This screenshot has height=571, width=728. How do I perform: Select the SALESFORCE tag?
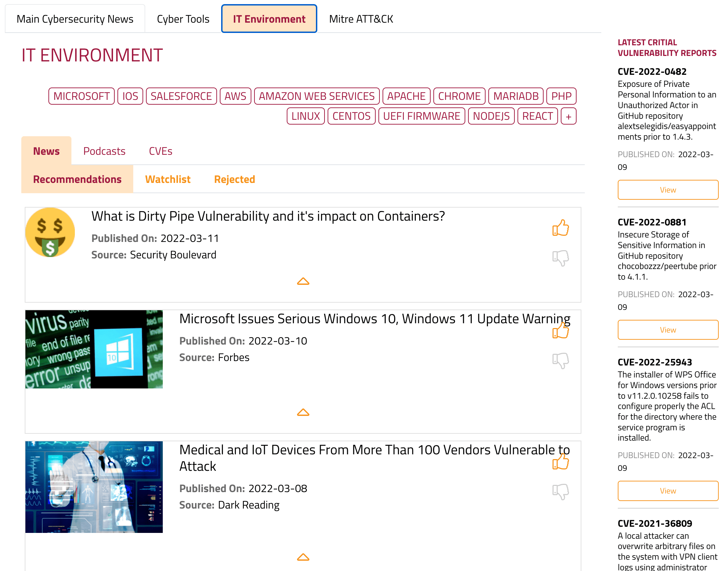click(181, 96)
